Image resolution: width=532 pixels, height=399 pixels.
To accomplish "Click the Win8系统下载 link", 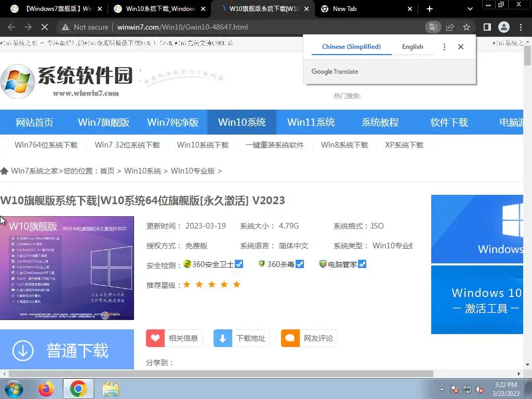I will pos(345,145).
